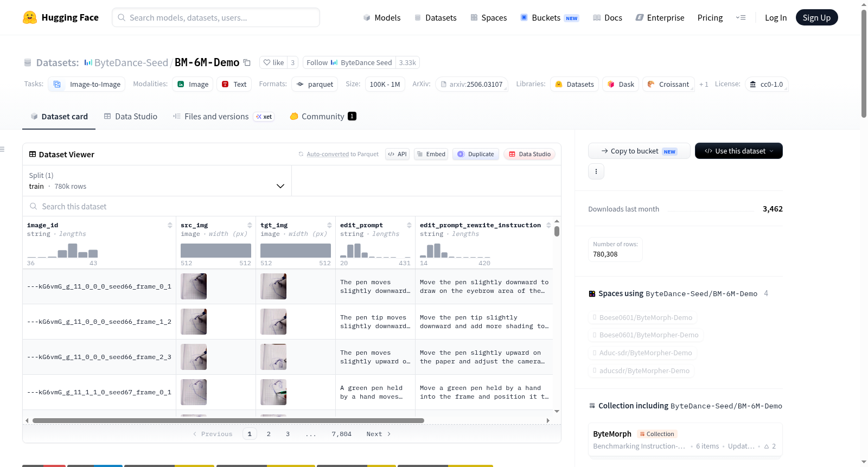Open the Use this dataset dropdown
Screen dimensions: 868x467
[x=739, y=151]
